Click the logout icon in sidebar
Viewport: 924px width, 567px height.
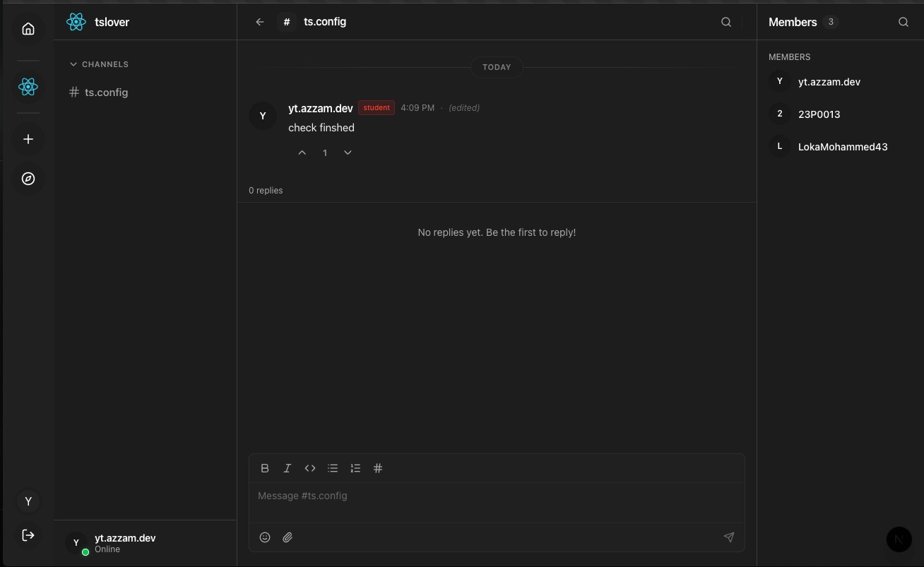click(x=28, y=535)
